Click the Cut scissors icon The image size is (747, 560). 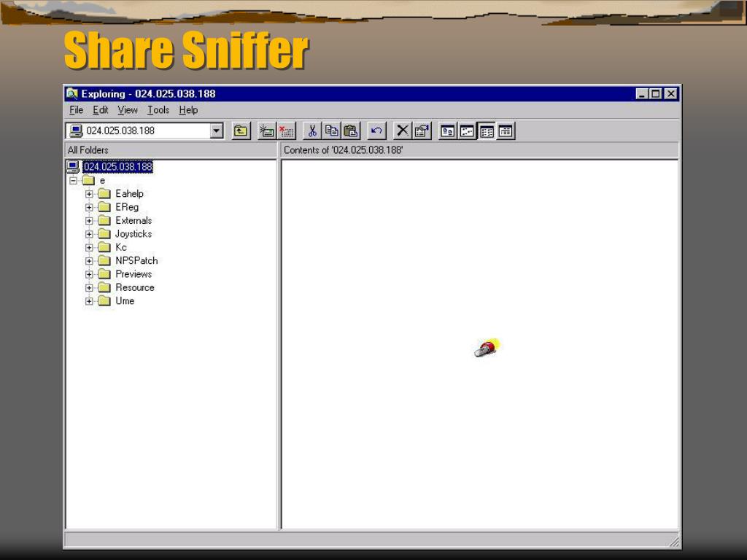(x=312, y=131)
